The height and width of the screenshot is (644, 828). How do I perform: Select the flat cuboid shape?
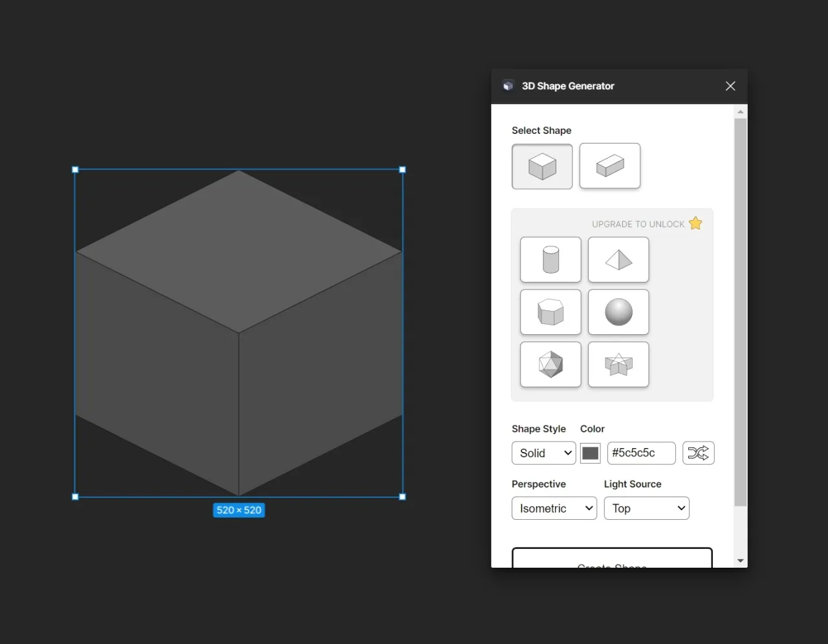[610, 166]
